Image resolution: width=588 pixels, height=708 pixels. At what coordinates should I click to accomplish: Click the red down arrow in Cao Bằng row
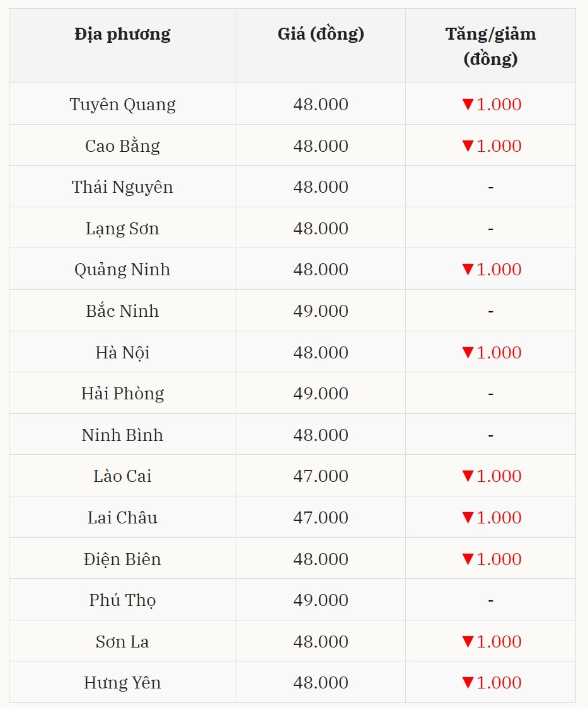(x=468, y=146)
